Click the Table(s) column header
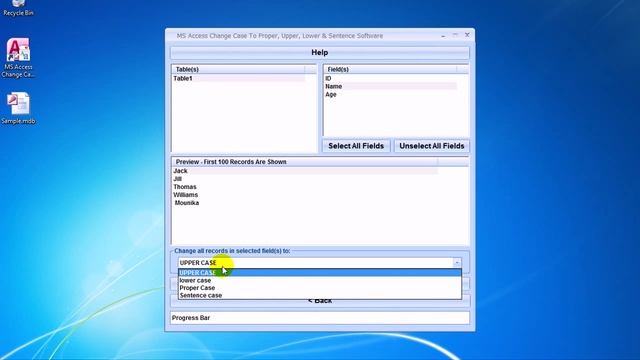The image size is (640, 360). [238, 69]
